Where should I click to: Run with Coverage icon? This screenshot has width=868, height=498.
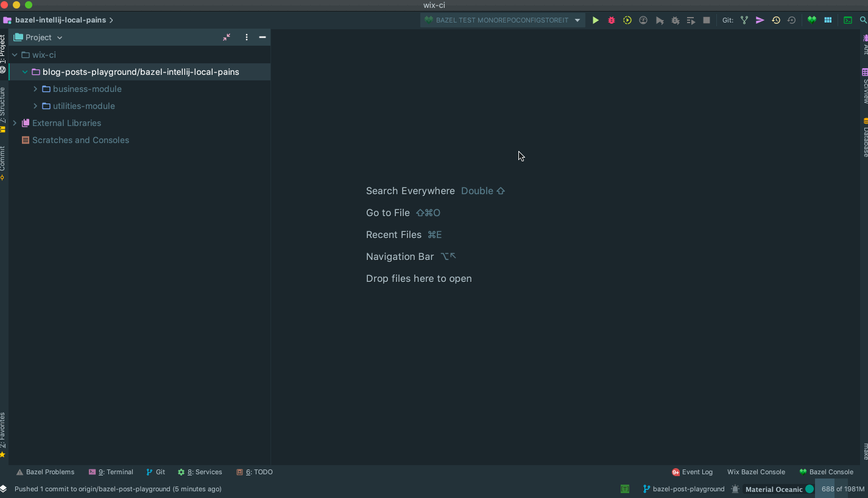tap(627, 20)
